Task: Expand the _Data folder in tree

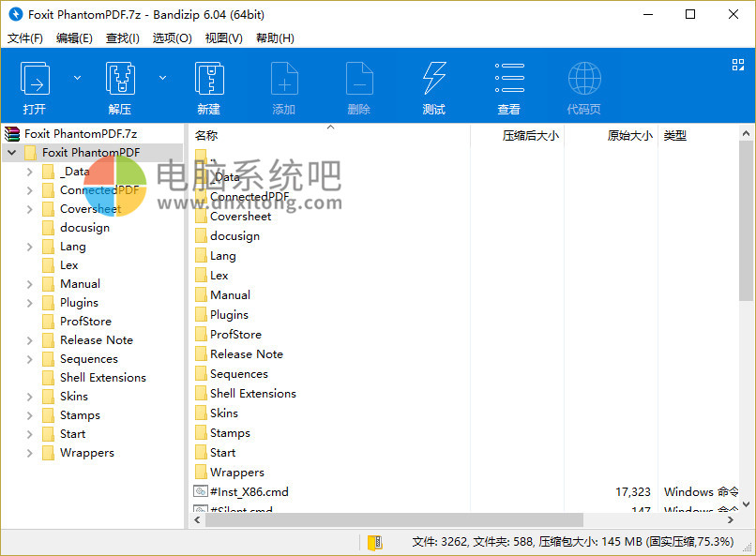Action: coord(29,172)
